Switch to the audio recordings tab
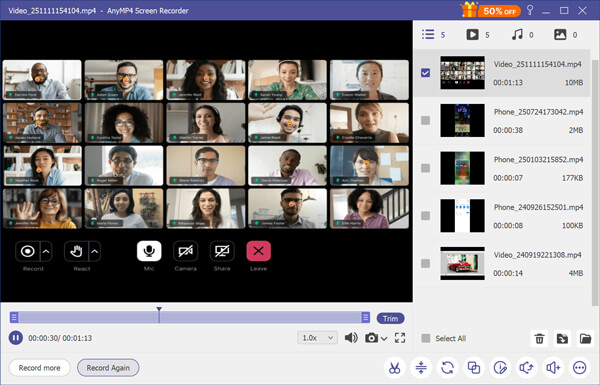 [x=522, y=35]
